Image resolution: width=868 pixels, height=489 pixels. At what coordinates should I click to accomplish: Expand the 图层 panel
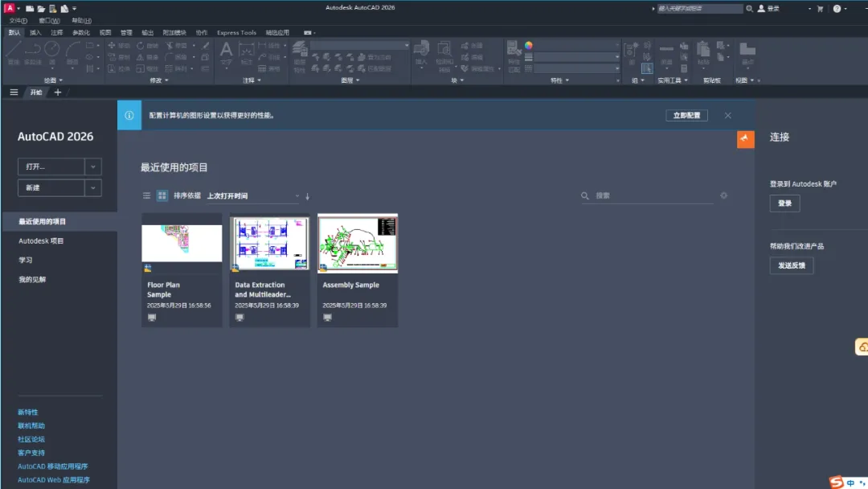pyautogui.click(x=350, y=80)
